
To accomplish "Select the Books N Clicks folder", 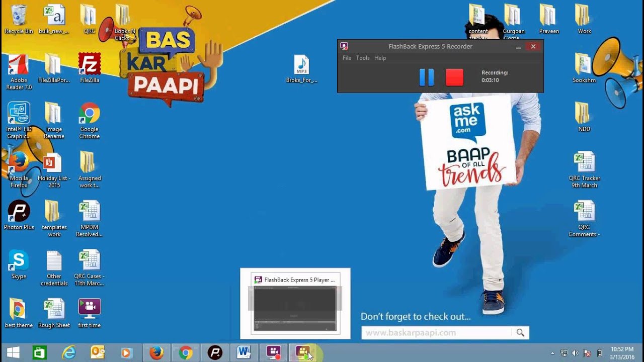I will (x=124, y=23).
